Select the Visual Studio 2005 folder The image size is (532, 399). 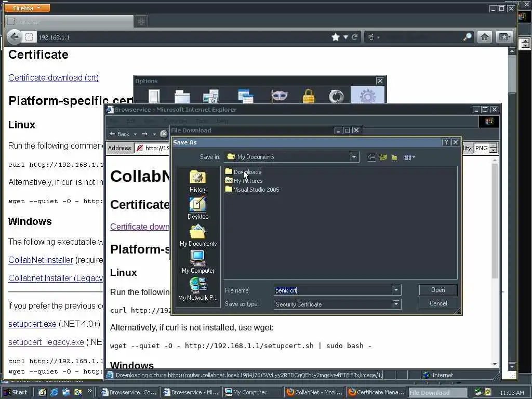[252, 189]
